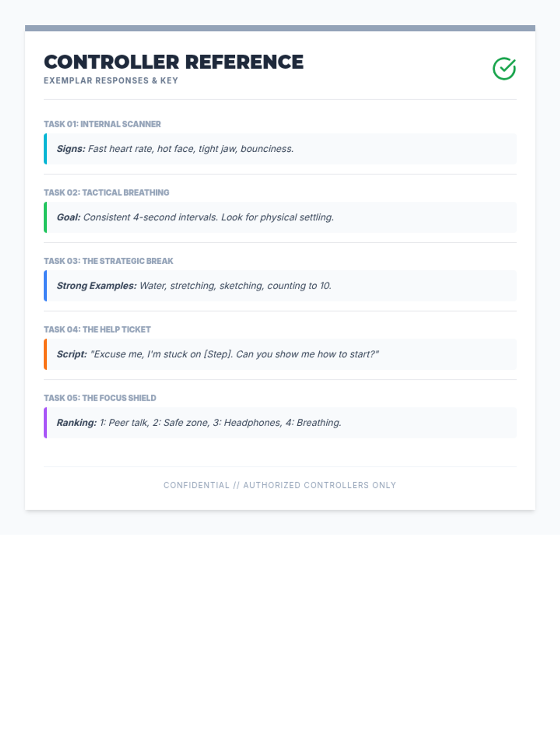This screenshot has height=747, width=560.
Task: Click the Strong Examples answer box
Action: coord(280,286)
